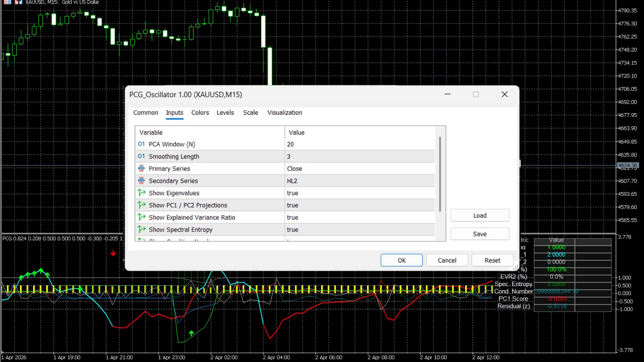Toggle Show Eigenvalues to false
Viewport: 644px width, 362px height.
coord(335,193)
